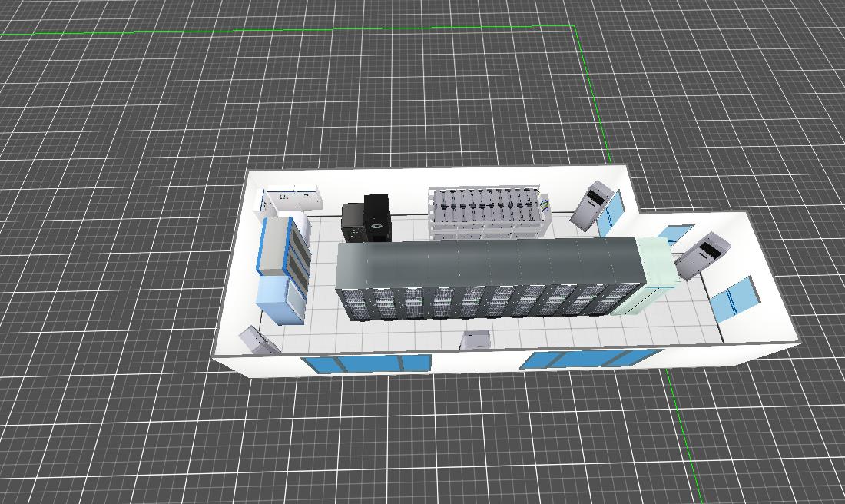Select the shorter black cabinet beside the UPS
845x504 pixels.
[353, 223]
